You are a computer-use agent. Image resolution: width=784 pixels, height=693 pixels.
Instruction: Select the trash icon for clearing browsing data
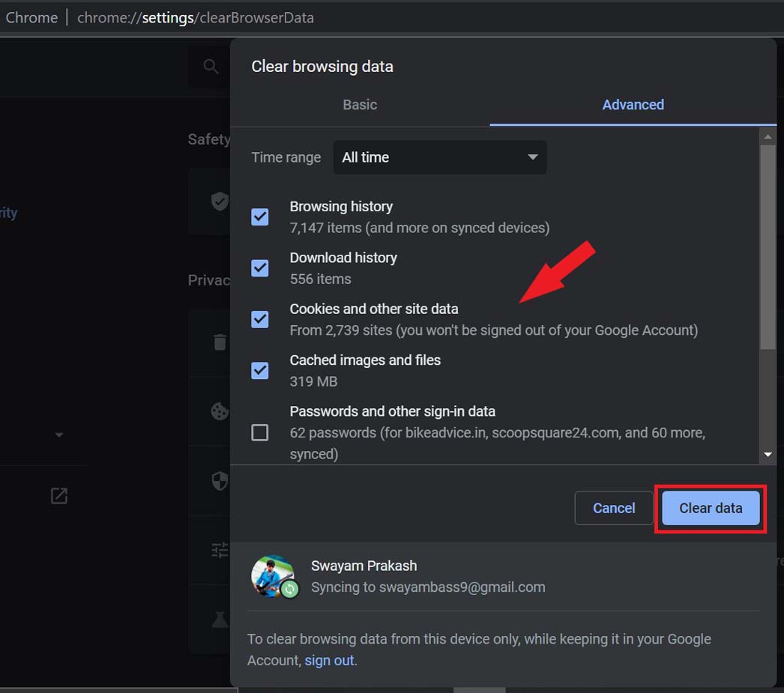[x=219, y=342]
